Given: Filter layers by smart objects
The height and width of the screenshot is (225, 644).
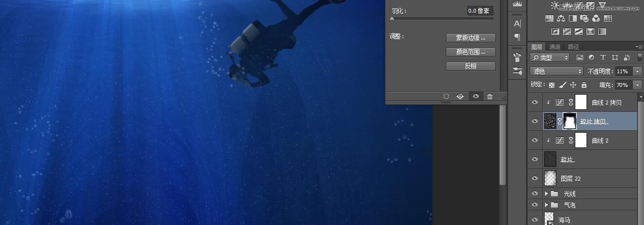Looking at the screenshot, I should click(626, 58).
